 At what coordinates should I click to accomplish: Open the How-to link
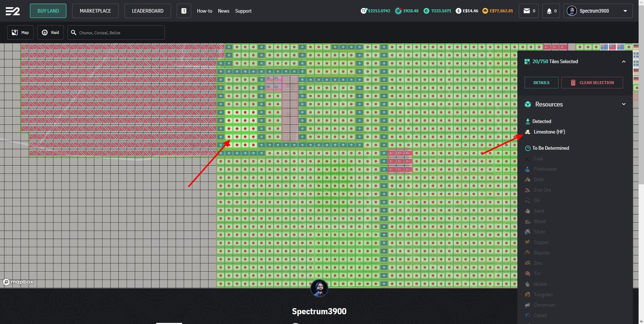point(204,11)
